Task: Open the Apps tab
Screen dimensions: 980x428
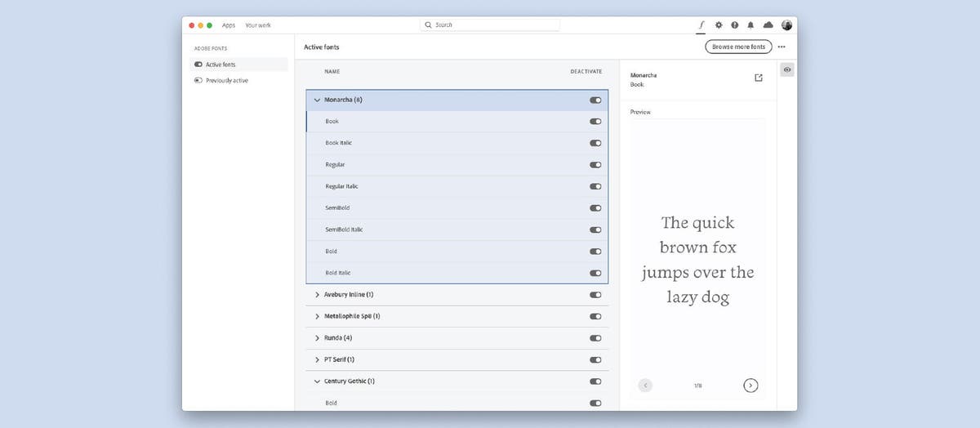Action: (x=229, y=25)
